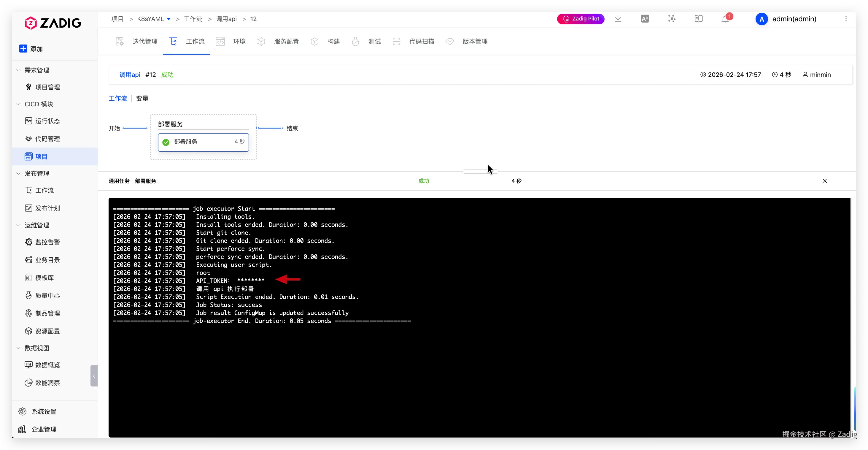Viewport: 868px width, 450px height.
Task: Switch to 服务配置 tab
Action: pyautogui.click(x=278, y=42)
